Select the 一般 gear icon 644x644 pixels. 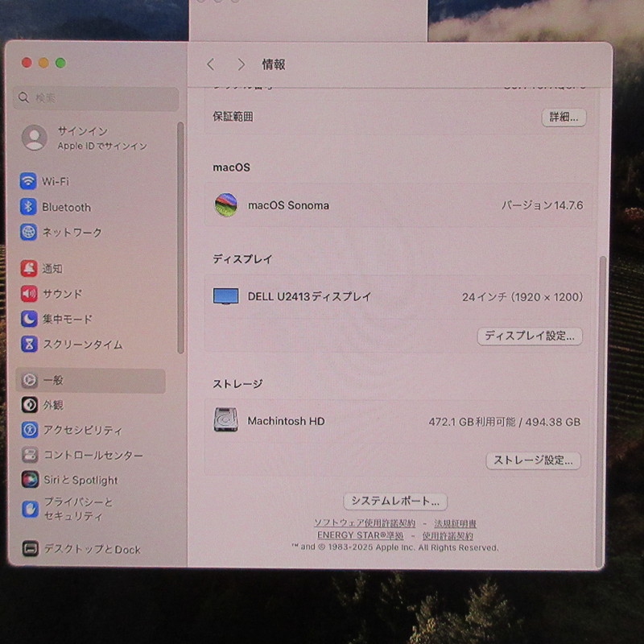(30, 380)
